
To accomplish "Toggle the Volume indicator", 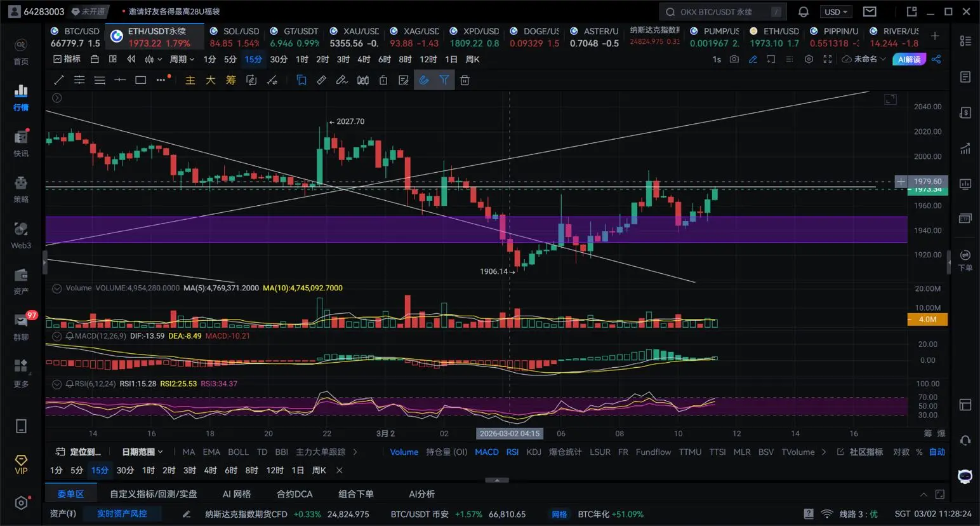I will (x=404, y=452).
